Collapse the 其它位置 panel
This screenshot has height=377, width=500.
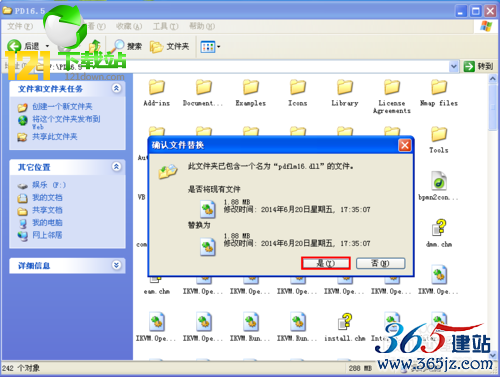click(x=116, y=167)
